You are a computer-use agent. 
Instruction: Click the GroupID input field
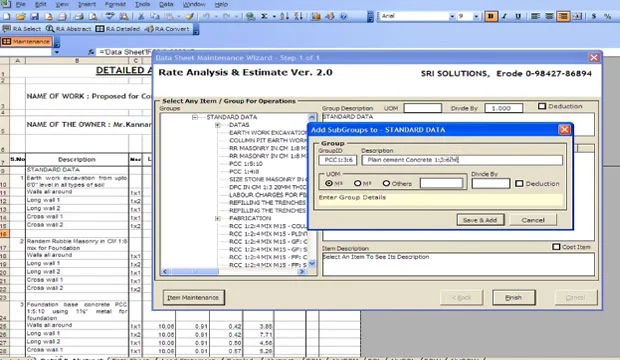338,160
